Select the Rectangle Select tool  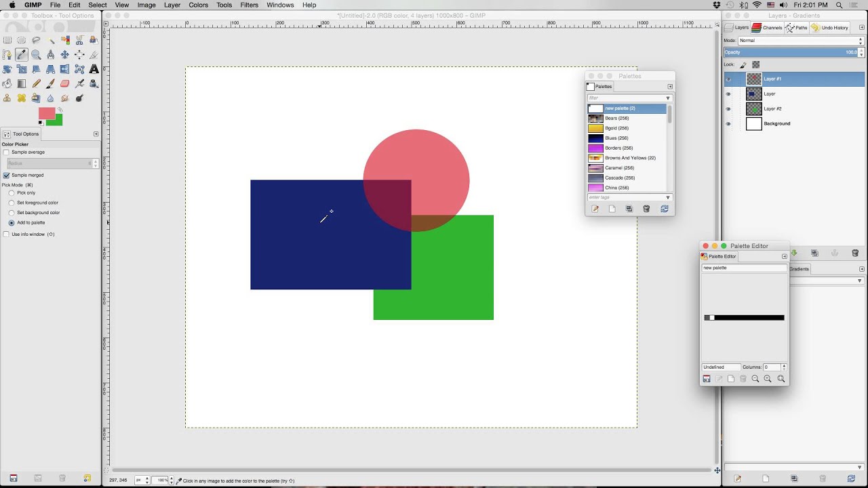7,40
